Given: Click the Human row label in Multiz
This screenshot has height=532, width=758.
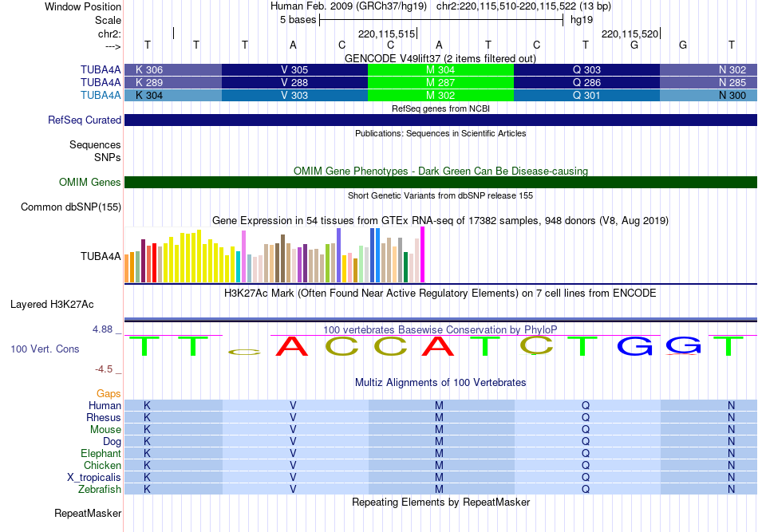Looking at the screenshot, I should point(105,405).
